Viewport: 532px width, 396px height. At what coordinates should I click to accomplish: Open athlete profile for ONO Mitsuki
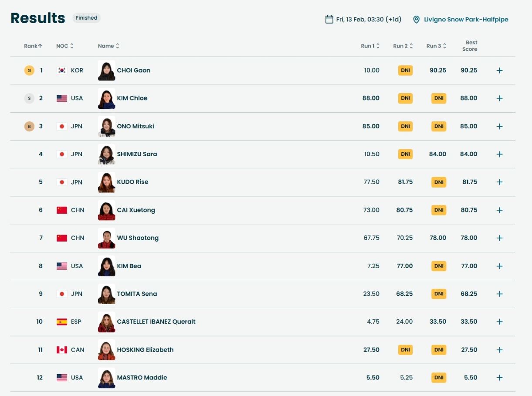point(136,127)
